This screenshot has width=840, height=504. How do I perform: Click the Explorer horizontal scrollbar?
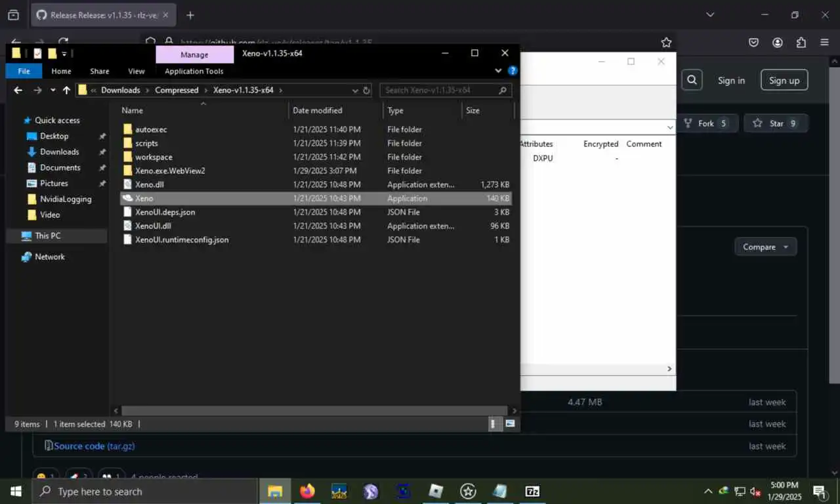313,411
